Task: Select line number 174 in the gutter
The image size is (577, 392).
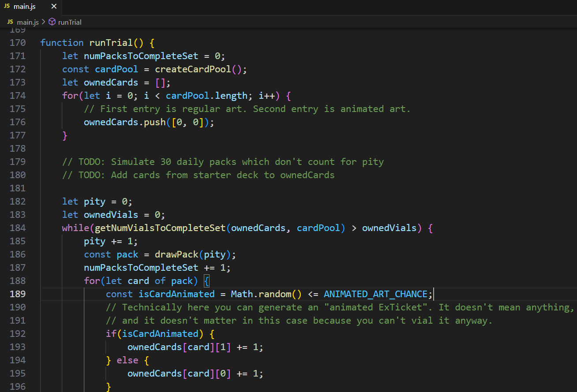Action: click(17, 96)
